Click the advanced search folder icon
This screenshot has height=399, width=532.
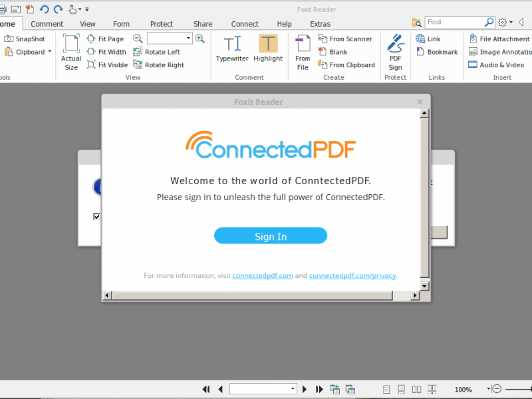click(416, 23)
